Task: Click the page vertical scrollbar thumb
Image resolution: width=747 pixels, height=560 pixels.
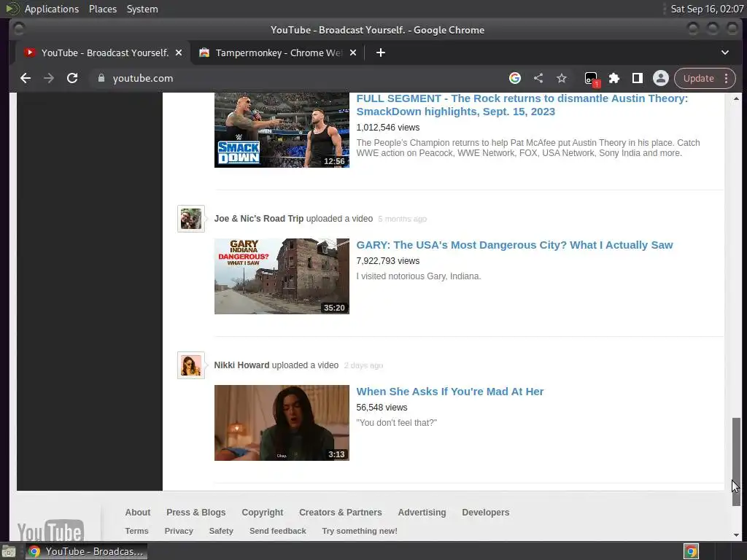Action: click(x=736, y=462)
